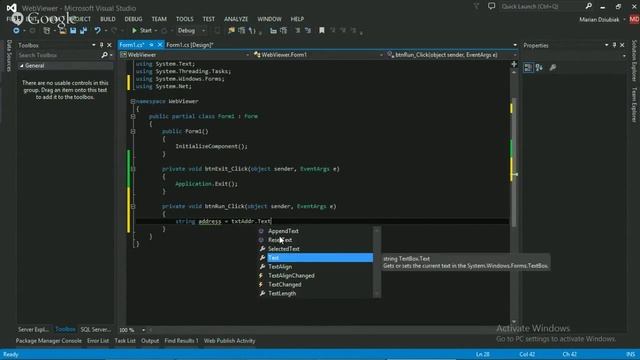The width and height of the screenshot is (640, 360).
Task: Collapse the General toolbox group
Action: (22, 66)
